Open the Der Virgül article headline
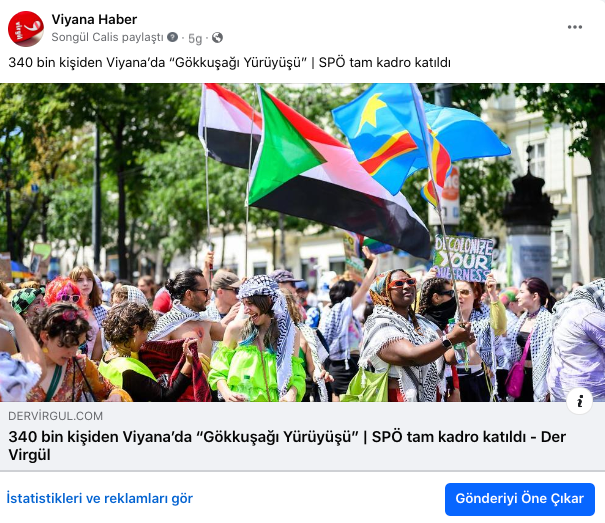 pos(287,445)
